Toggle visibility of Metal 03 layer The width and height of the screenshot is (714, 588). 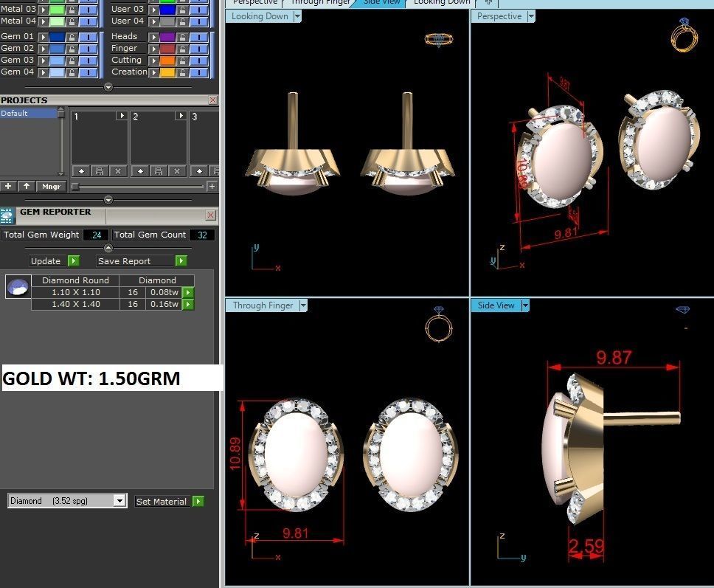coord(89,9)
